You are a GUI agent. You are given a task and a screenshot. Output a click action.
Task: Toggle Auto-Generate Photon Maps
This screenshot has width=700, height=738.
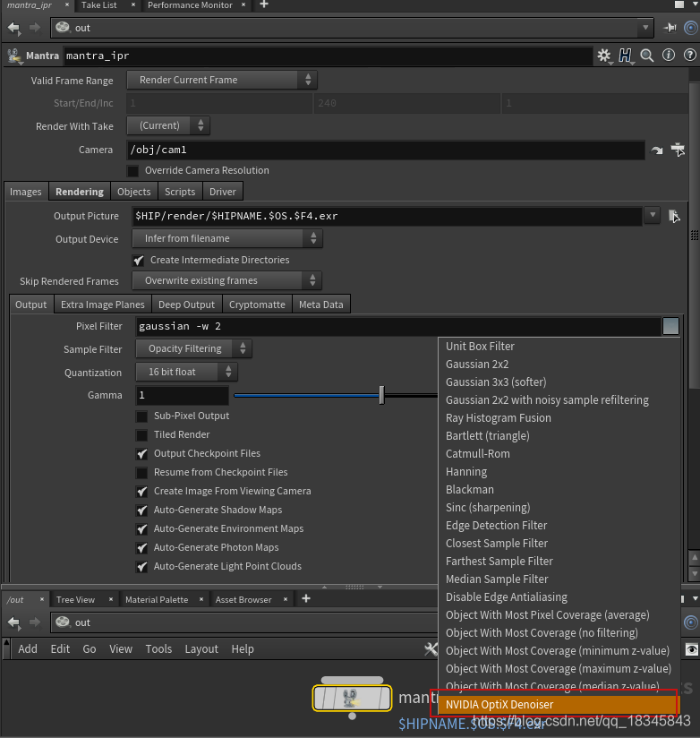(141, 548)
